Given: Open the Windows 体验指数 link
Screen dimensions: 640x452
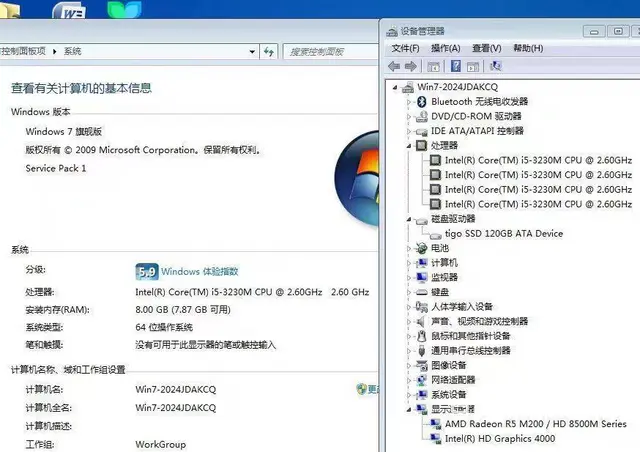Looking at the screenshot, I should click(200, 271).
